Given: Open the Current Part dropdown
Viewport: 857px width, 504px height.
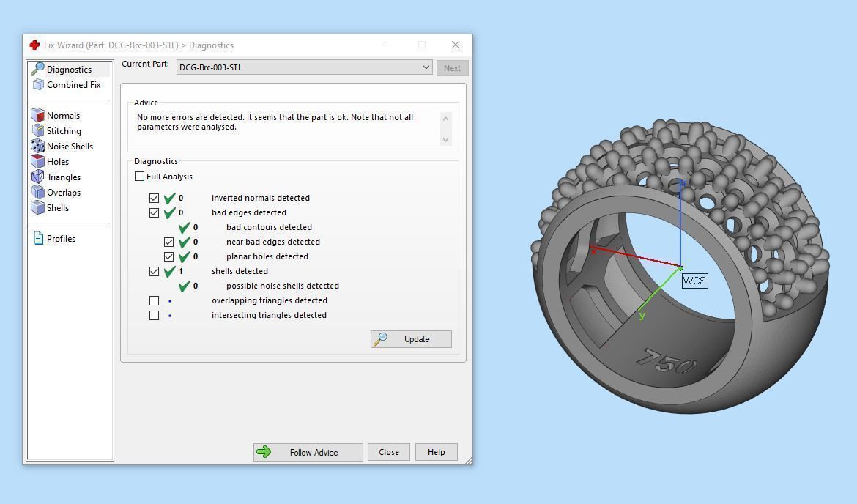Looking at the screenshot, I should coord(305,67).
